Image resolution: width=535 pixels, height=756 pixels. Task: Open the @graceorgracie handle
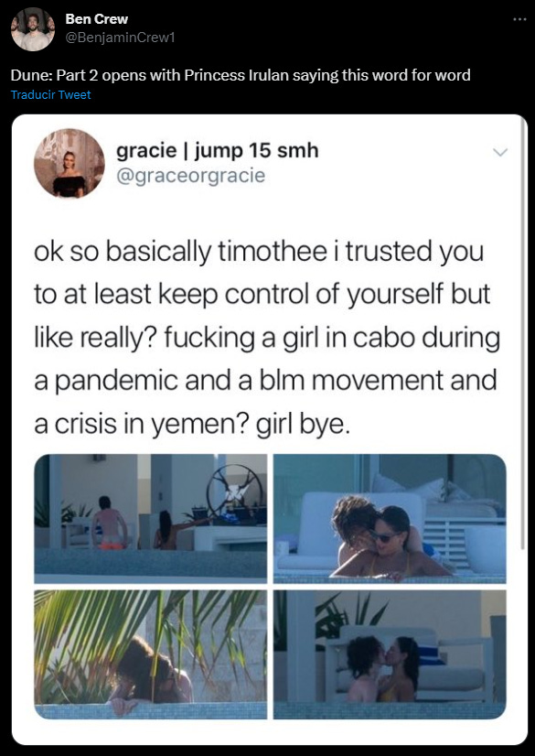(191, 175)
